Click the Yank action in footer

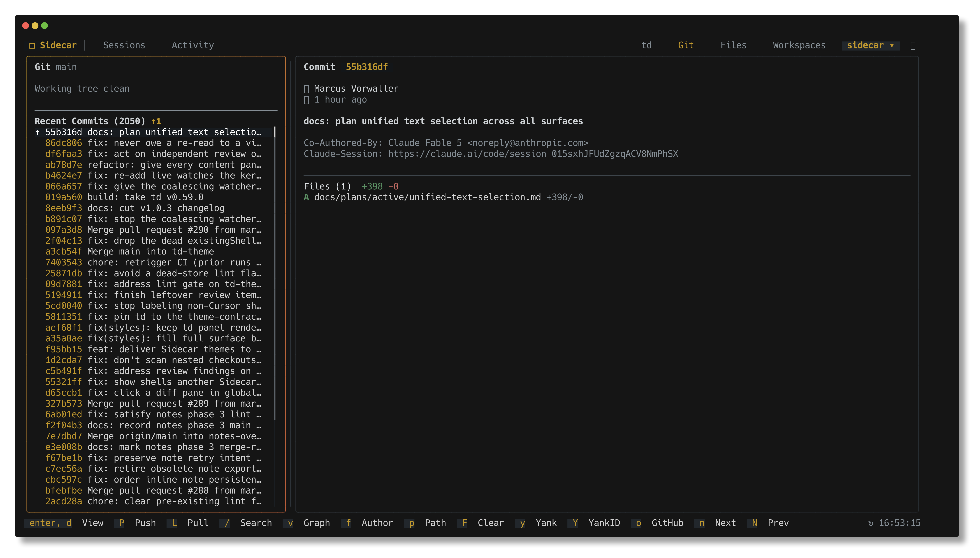tap(546, 523)
